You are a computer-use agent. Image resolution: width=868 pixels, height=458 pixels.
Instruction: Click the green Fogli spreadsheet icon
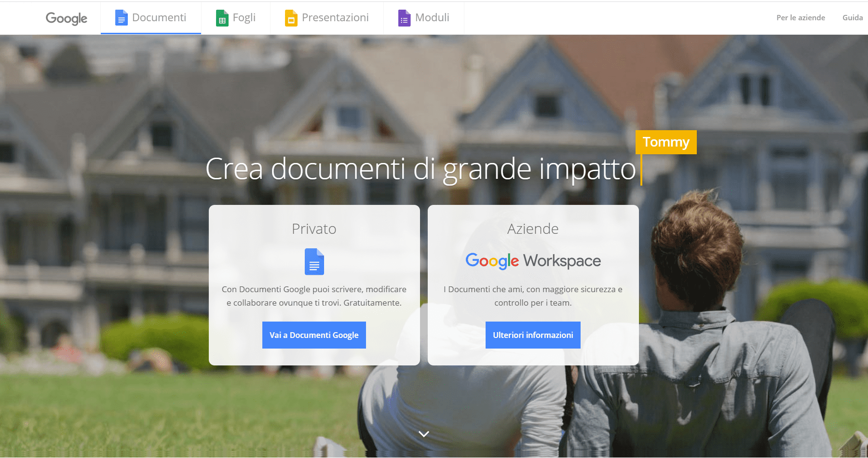(x=222, y=18)
